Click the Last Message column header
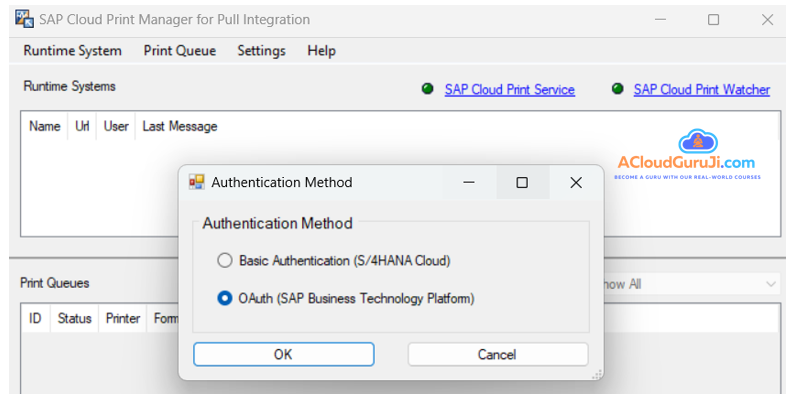 (x=180, y=127)
